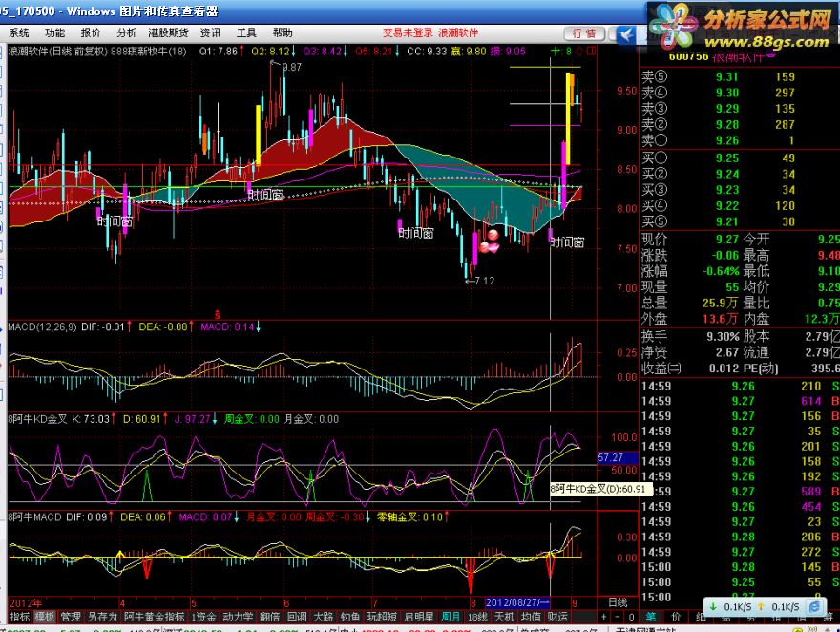Click the red ball signal icon on chart
The height and width of the screenshot is (632, 840).
(493, 235)
